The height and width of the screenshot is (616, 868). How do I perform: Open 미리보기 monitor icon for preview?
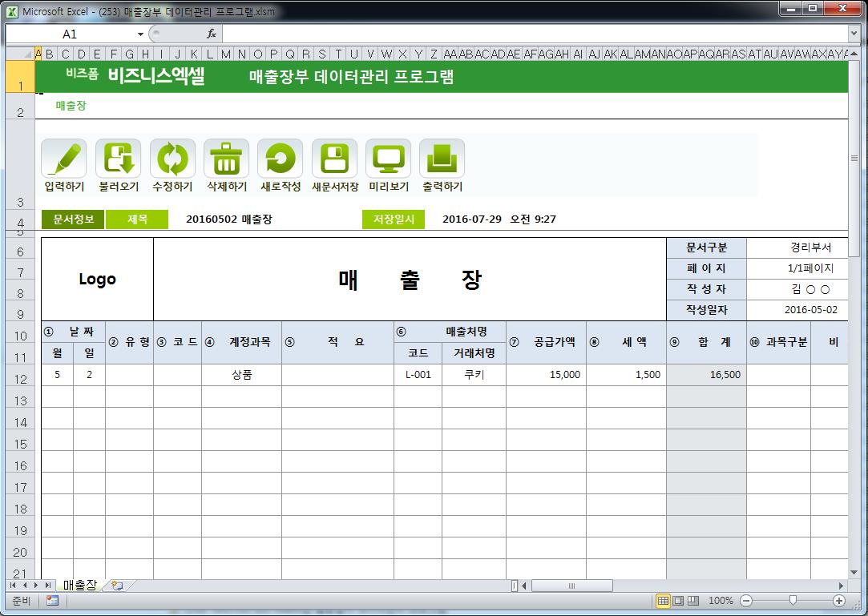pos(388,159)
